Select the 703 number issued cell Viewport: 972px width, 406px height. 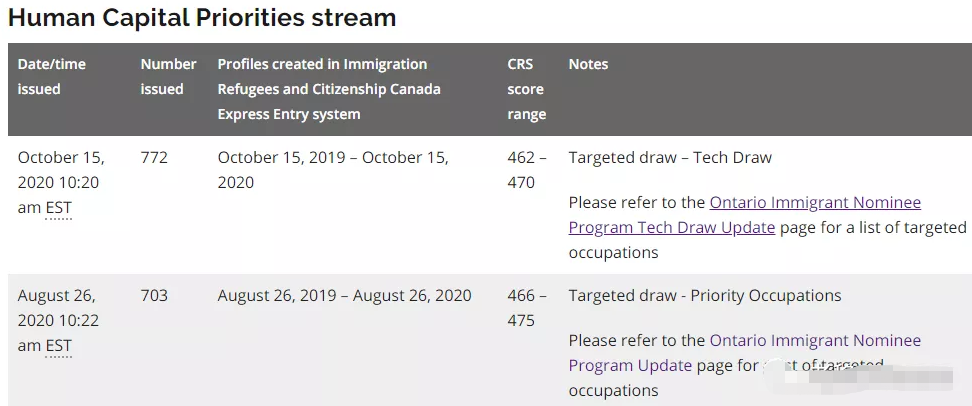pos(154,295)
